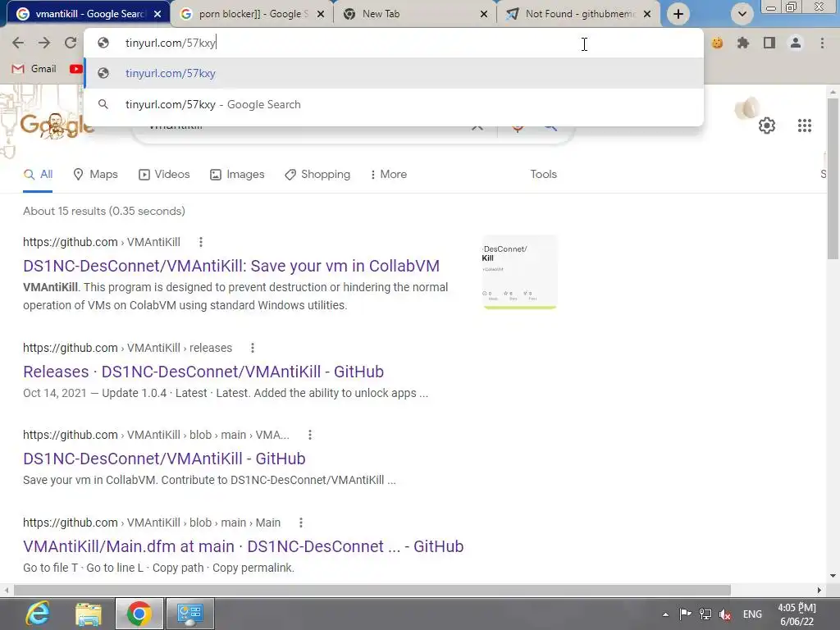Open options for the blob main VMA result

tap(309, 435)
